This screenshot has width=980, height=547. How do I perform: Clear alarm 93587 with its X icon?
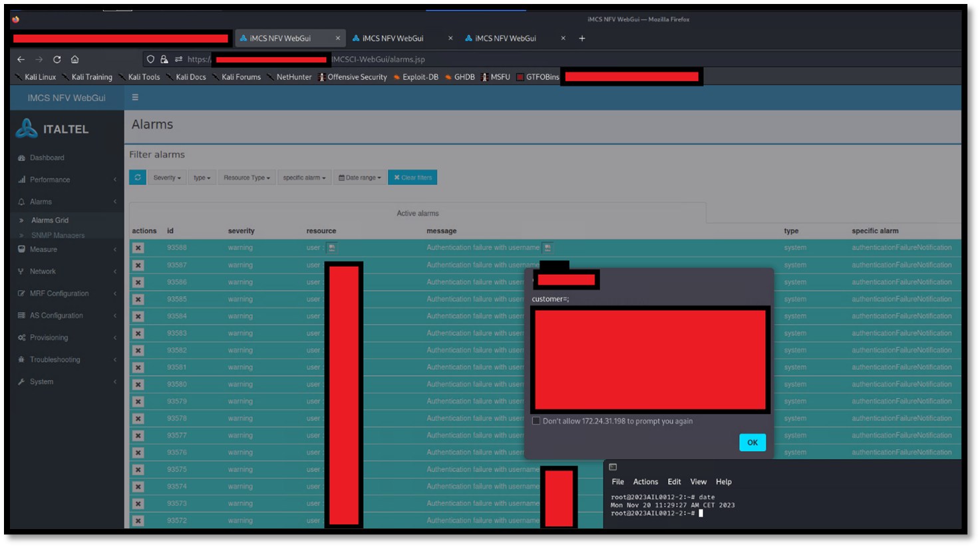138,265
